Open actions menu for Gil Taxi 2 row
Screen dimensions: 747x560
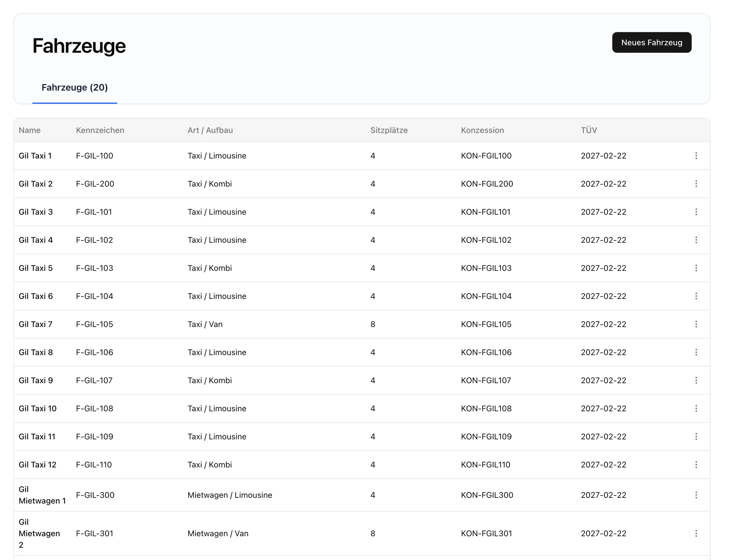(x=696, y=184)
